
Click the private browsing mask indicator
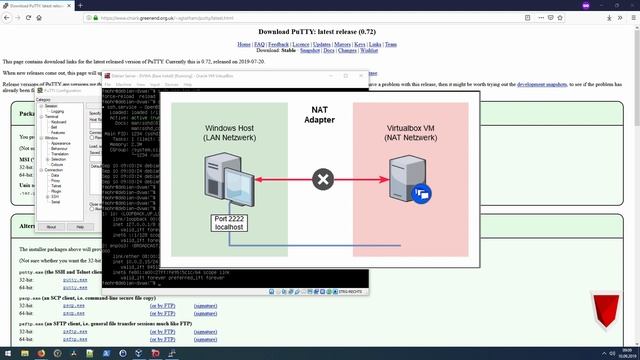[x=586, y=6]
